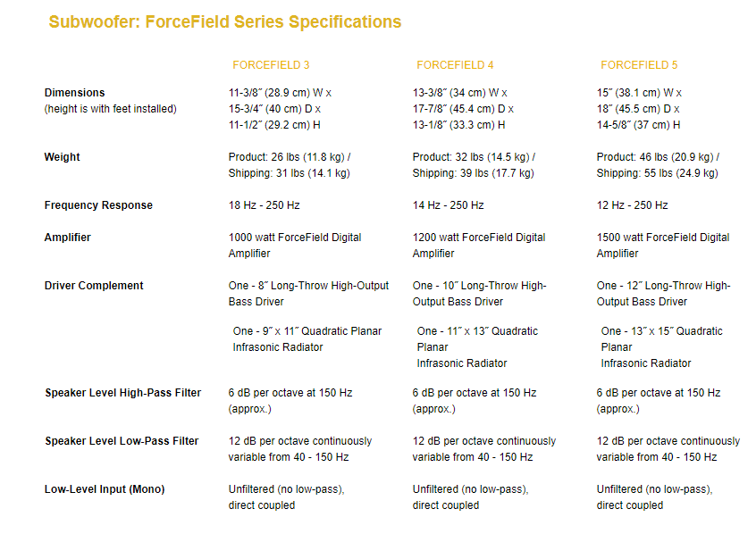Click the Dimensions row label
This screenshot has width=756, height=534.
tap(74, 93)
